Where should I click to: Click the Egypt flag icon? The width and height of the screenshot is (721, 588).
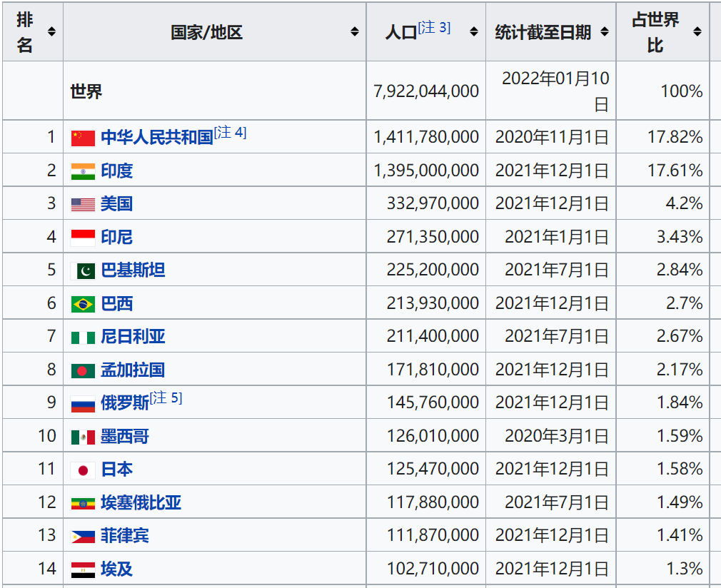(x=84, y=570)
